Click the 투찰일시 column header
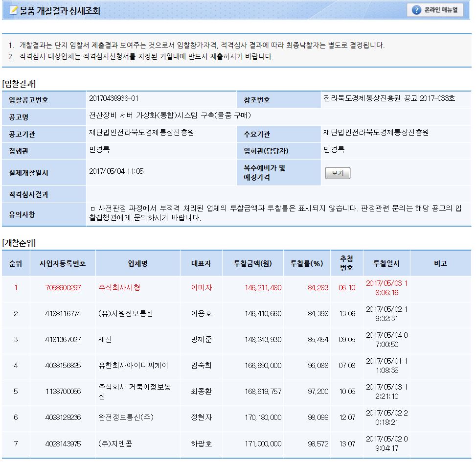Viewport: 476px width, 465px height. click(386, 263)
